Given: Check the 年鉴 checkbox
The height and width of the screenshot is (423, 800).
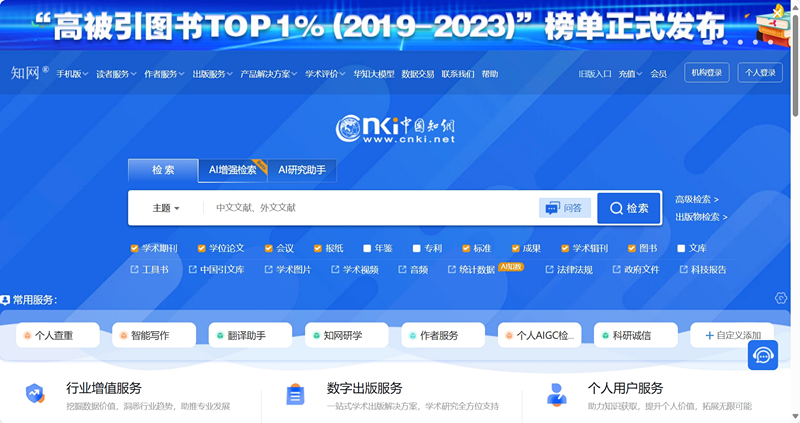Looking at the screenshot, I should (x=367, y=248).
